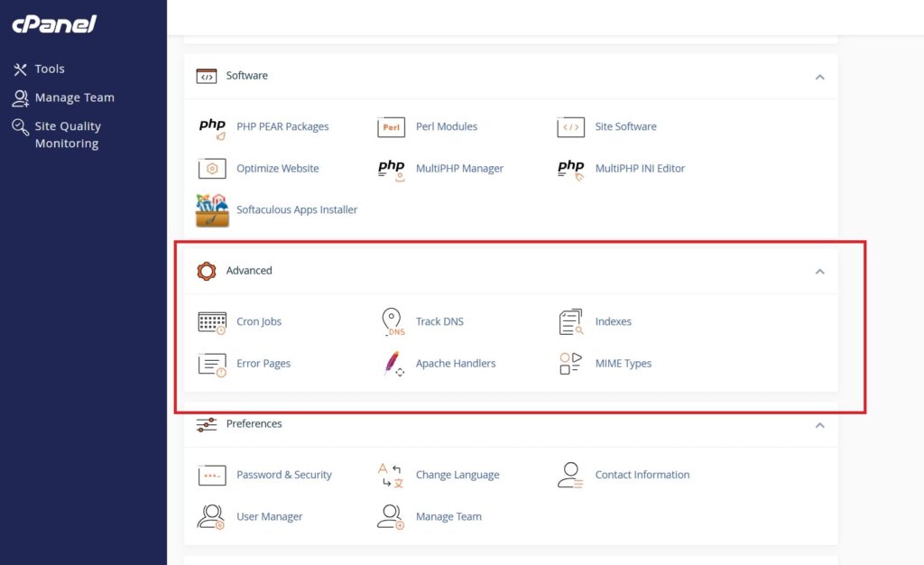Image resolution: width=924 pixels, height=565 pixels.
Task: Open the Cron Jobs tool
Action: pos(260,321)
